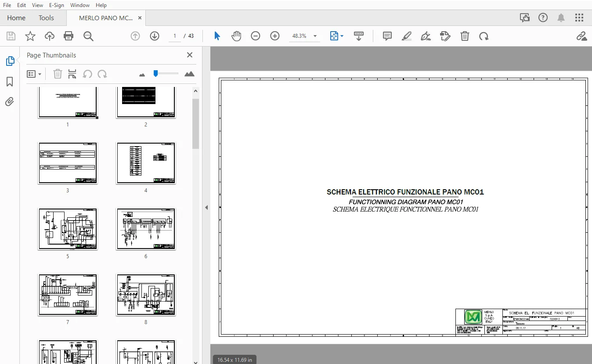Screen dimensions: 592x364
Task: Select the Highlight text tool
Action: (407, 36)
